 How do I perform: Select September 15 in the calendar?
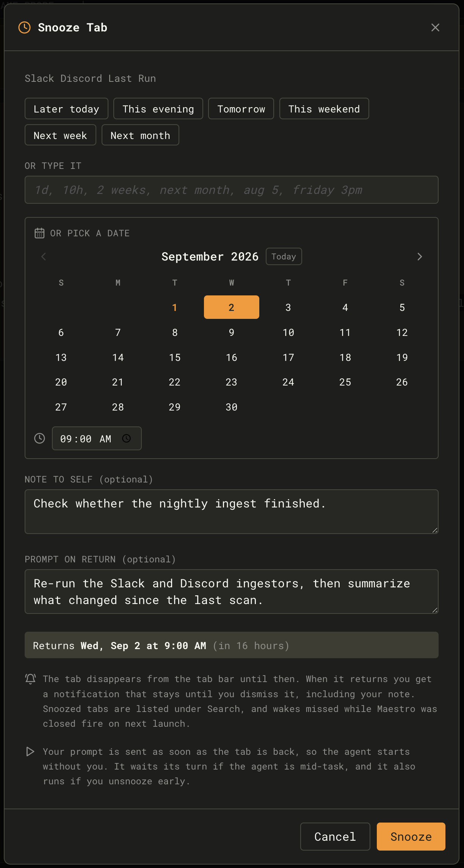[175, 357]
